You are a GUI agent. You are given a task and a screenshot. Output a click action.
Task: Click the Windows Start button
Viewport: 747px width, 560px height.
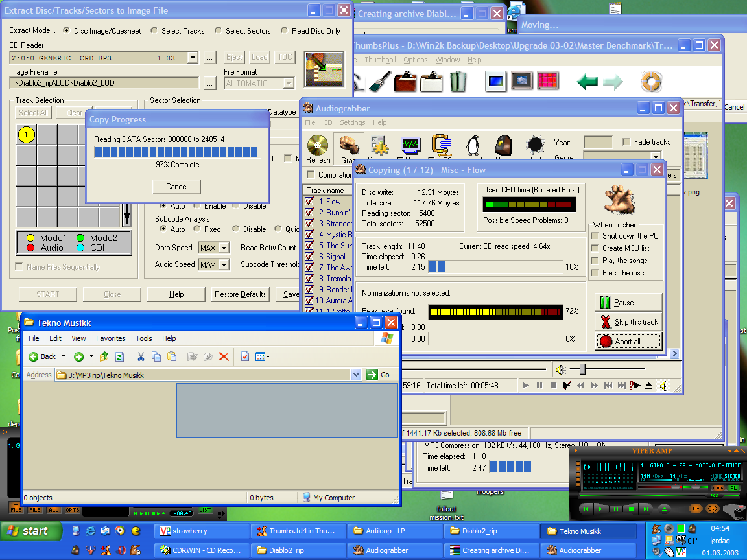click(31, 531)
